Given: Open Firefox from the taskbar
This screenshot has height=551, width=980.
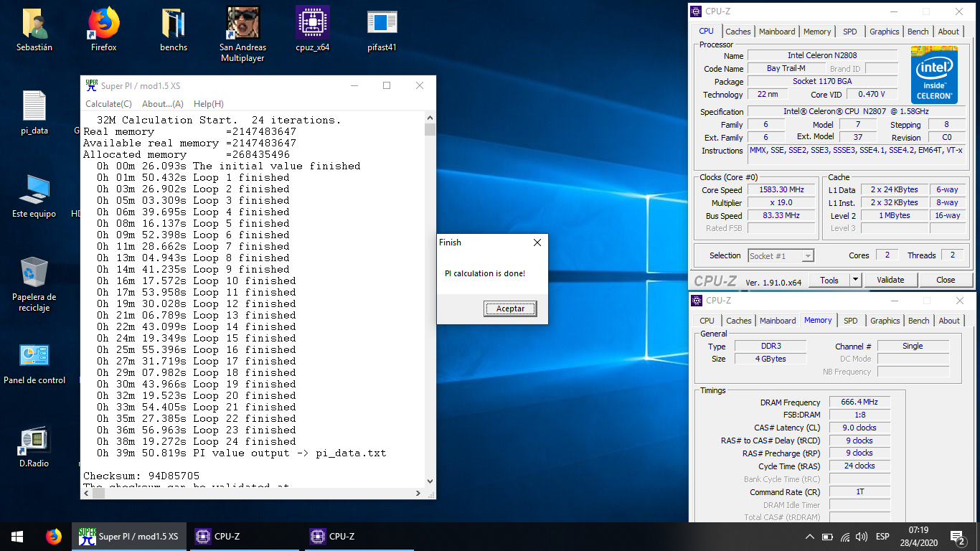Looking at the screenshot, I should 53,537.
